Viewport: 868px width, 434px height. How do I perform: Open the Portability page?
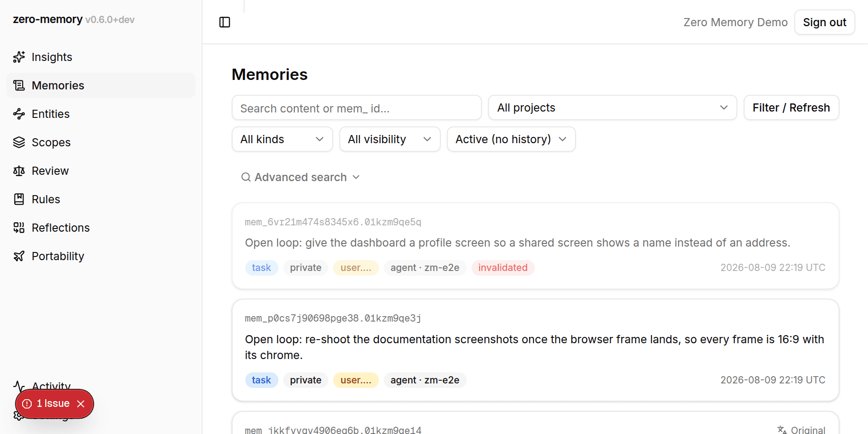coord(101,256)
